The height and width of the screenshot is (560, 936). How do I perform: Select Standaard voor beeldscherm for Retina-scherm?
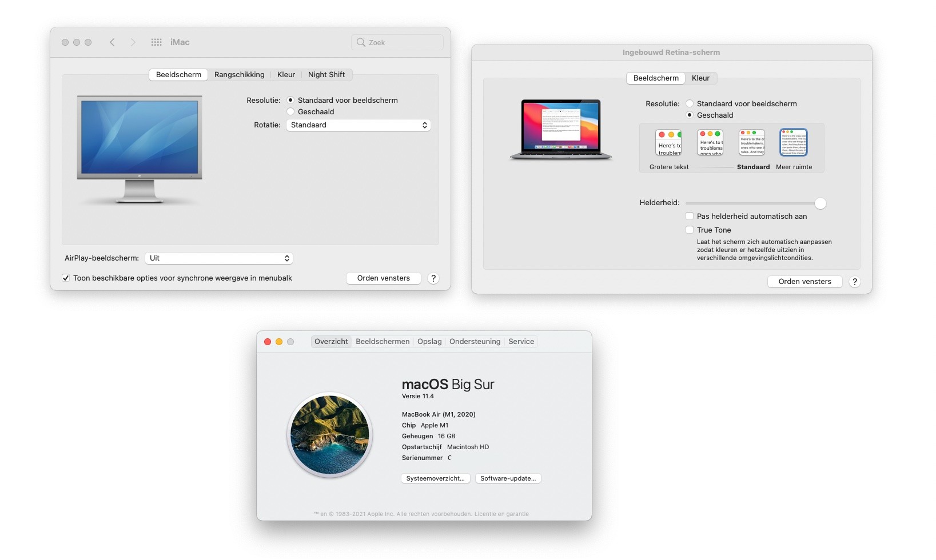(x=690, y=103)
